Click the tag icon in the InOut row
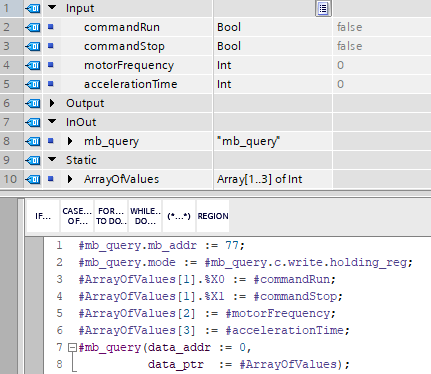The height and width of the screenshot is (374, 431). coord(33,122)
